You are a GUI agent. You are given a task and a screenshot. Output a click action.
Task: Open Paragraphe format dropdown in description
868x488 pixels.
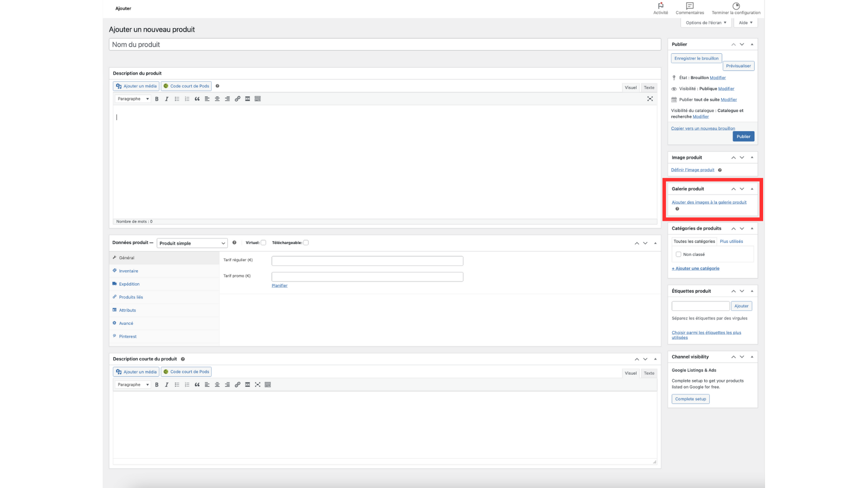pyautogui.click(x=133, y=99)
